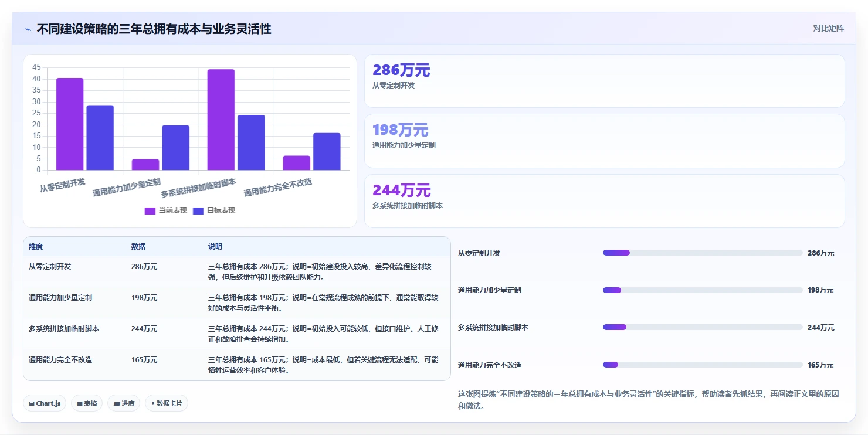Screen dimensions: 868x435
Task: Click the 286万元 value beside the progress bar
Action: point(820,253)
